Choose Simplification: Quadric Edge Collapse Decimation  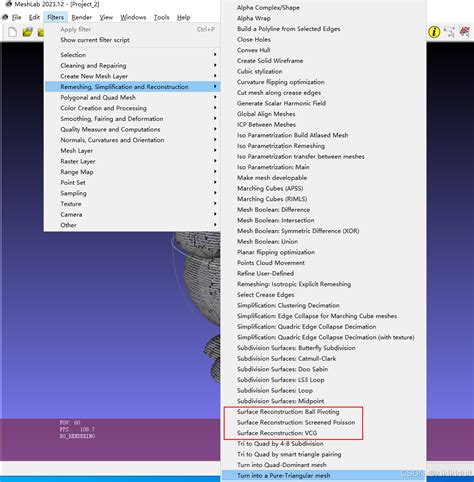click(306, 327)
